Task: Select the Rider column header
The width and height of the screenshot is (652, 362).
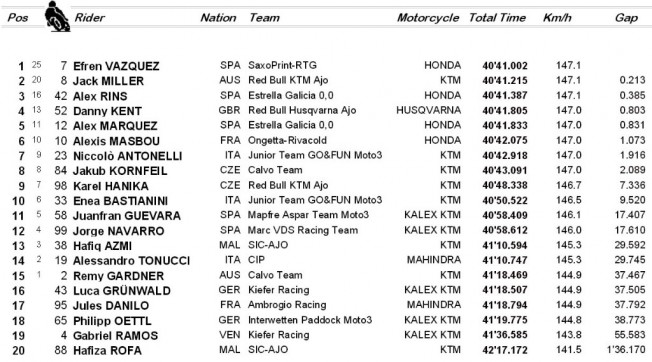Action: click(89, 18)
